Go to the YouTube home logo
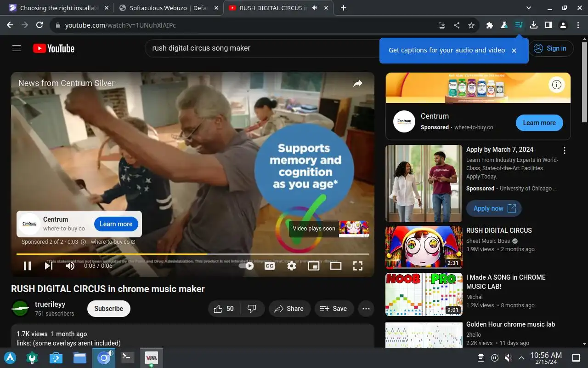 coord(54,48)
